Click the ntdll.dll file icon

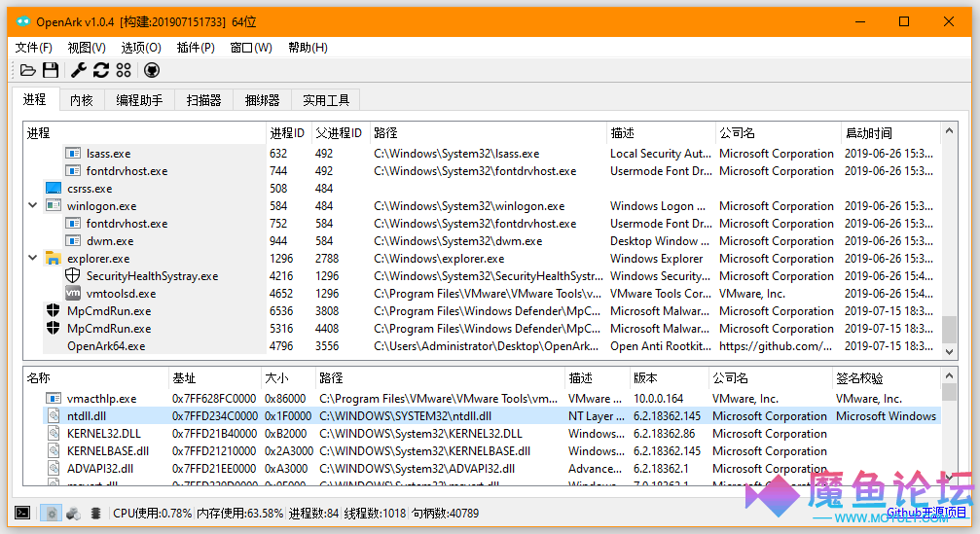[x=54, y=416]
